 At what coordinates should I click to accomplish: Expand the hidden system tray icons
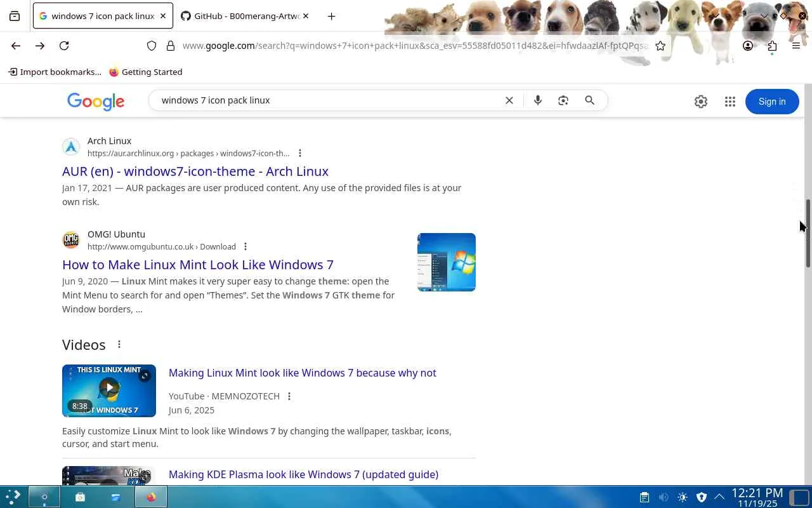[x=719, y=497]
